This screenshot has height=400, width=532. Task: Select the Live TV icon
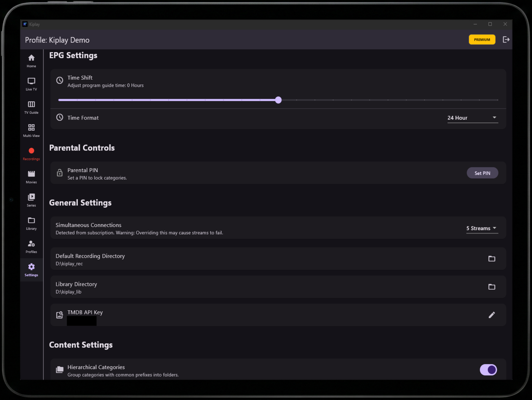[x=31, y=84]
